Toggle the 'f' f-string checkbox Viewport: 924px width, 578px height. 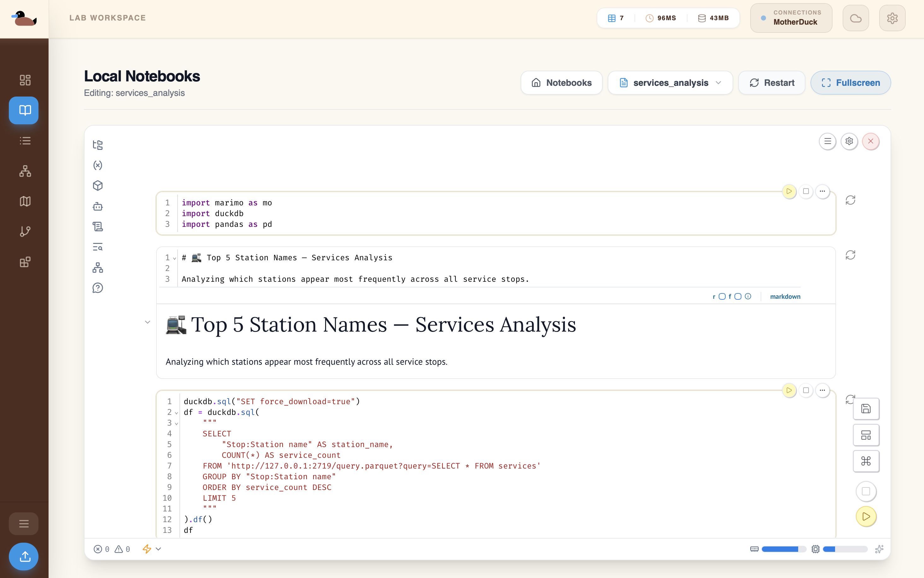pos(738,297)
